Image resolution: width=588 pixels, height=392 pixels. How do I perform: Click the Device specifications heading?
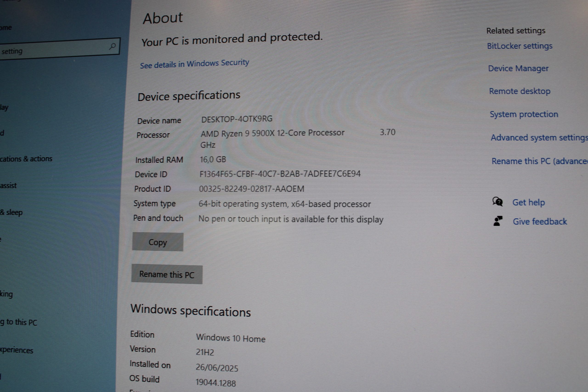189,96
